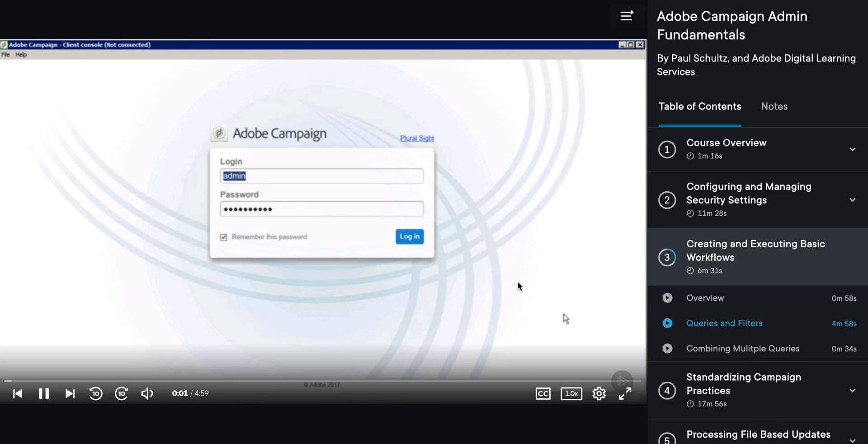Select module 1 number circle

667,150
